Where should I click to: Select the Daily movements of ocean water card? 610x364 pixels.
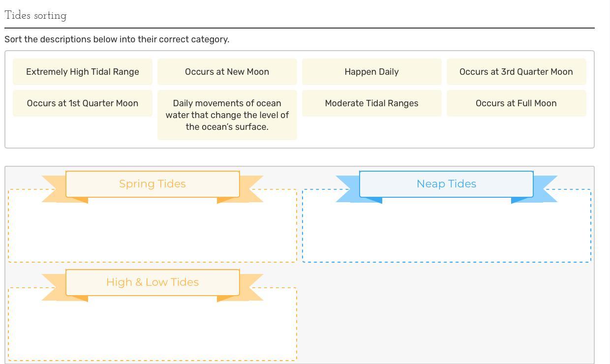point(227,115)
